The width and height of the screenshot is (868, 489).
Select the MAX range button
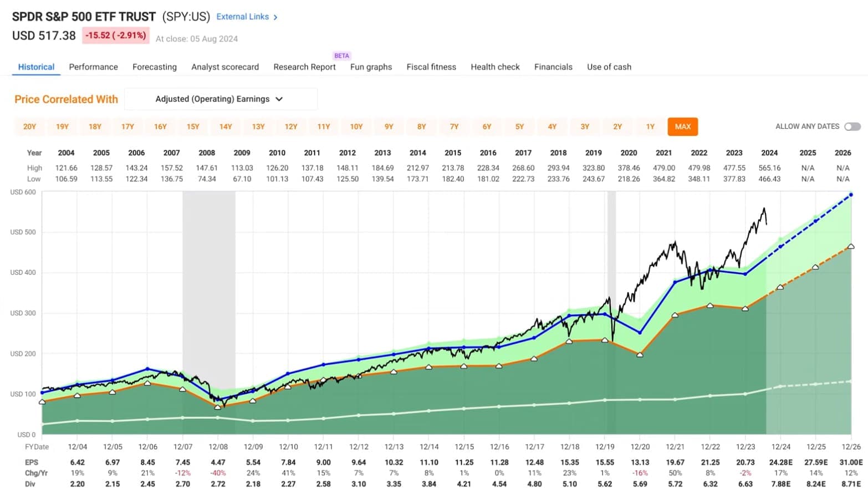click(683, 126)
